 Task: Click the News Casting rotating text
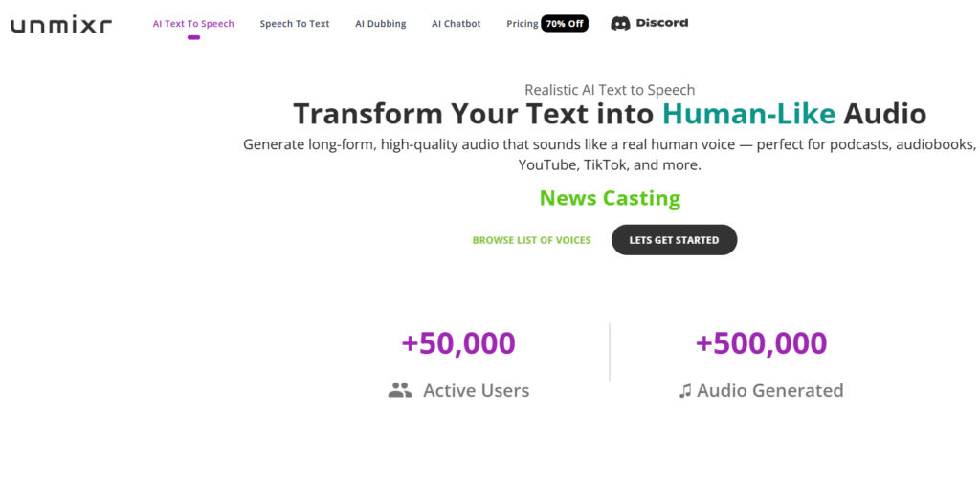[610, 198]
